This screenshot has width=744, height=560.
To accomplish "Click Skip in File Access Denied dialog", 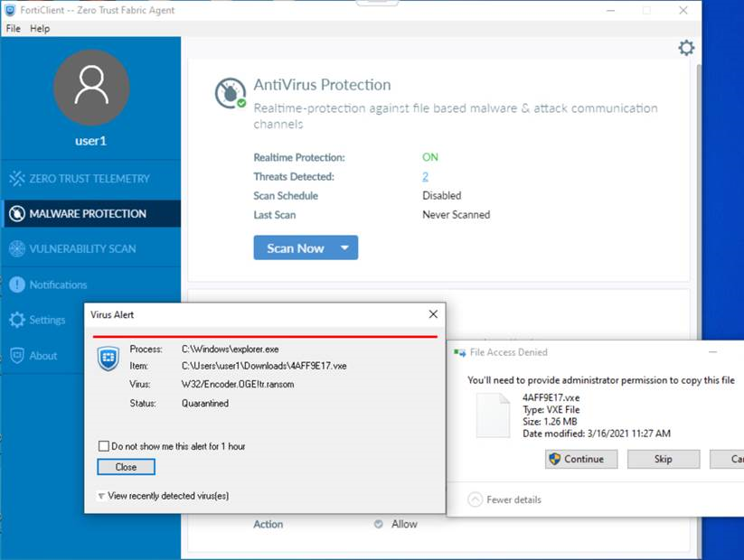I will tap(664, 459).
